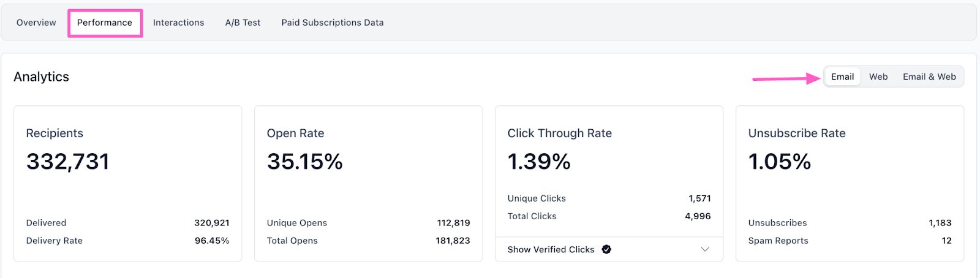Click the Recipients count 332,731

(68, 162)
